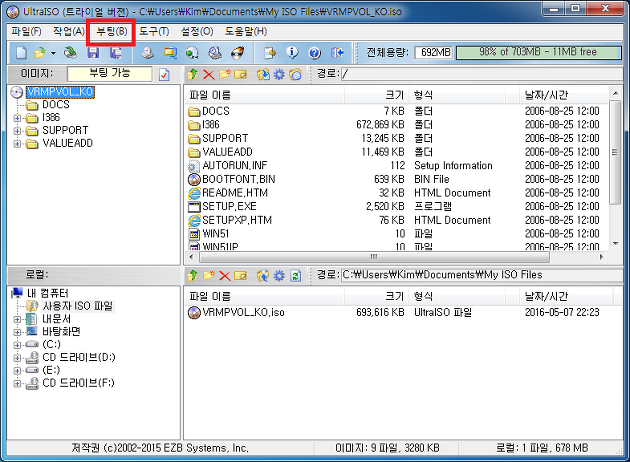The width and height of the screenshot is (630, 462).
Task: Click the Save floppy disk icon
Action: tap(93, 53)
